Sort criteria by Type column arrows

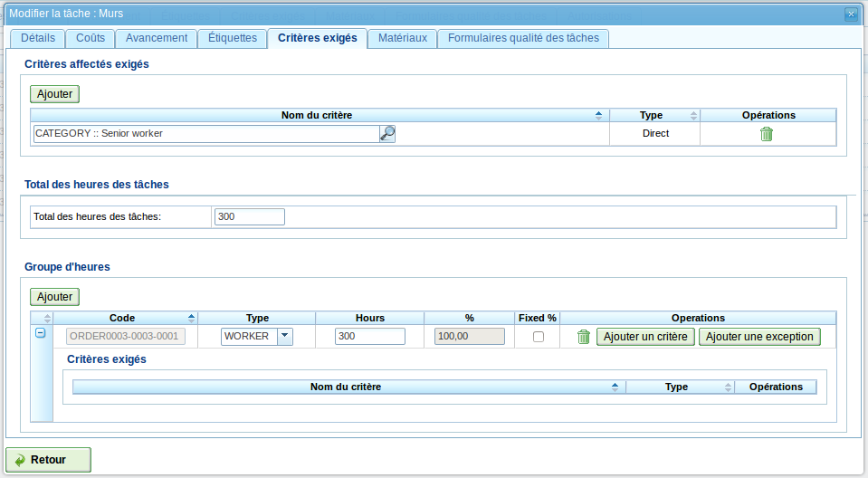point(693,116)
